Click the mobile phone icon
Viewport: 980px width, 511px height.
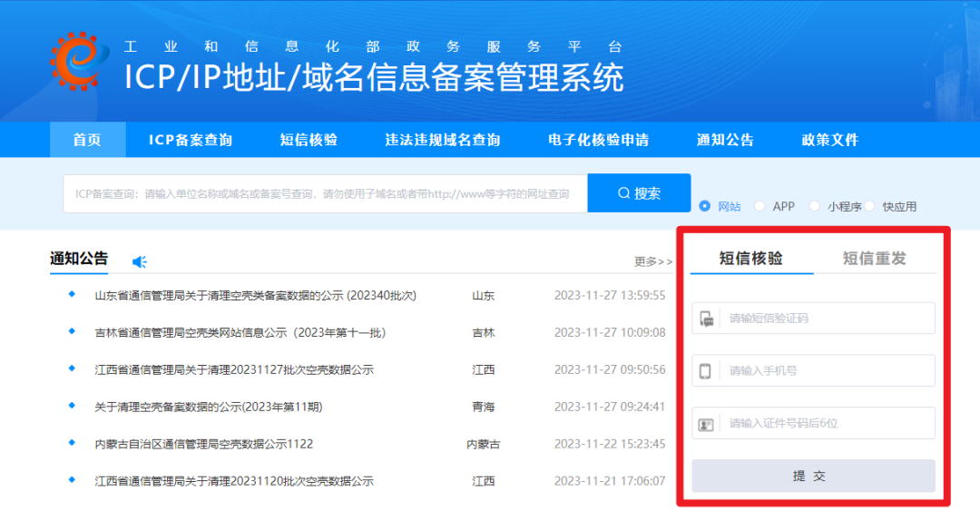coord(706,371)
